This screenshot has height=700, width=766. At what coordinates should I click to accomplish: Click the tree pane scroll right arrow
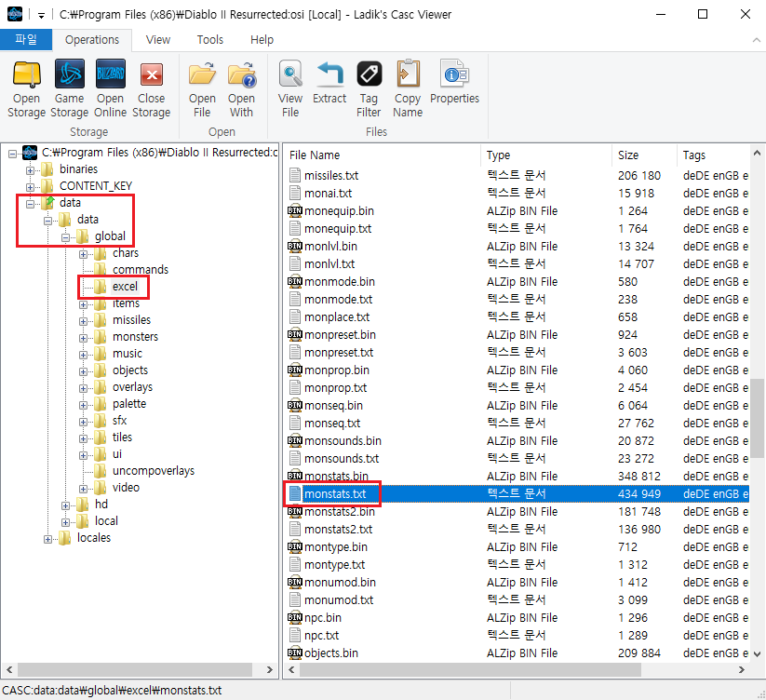click(269, 669)
